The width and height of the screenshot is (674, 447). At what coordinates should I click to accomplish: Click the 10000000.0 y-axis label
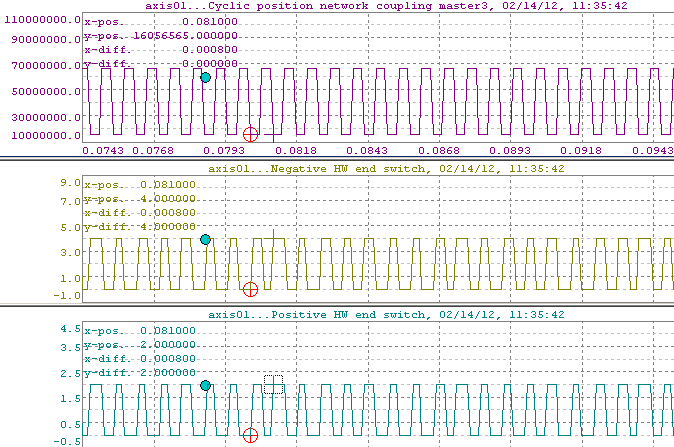(46, 135)
